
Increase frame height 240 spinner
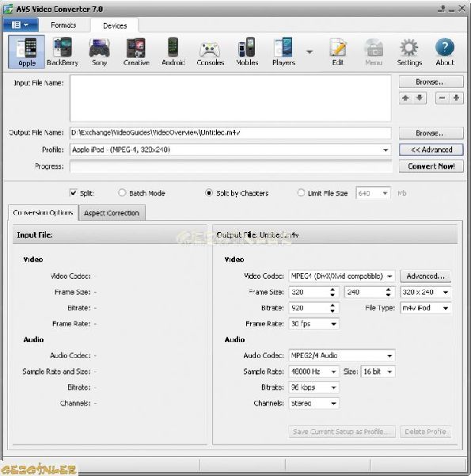click(389, 290)
